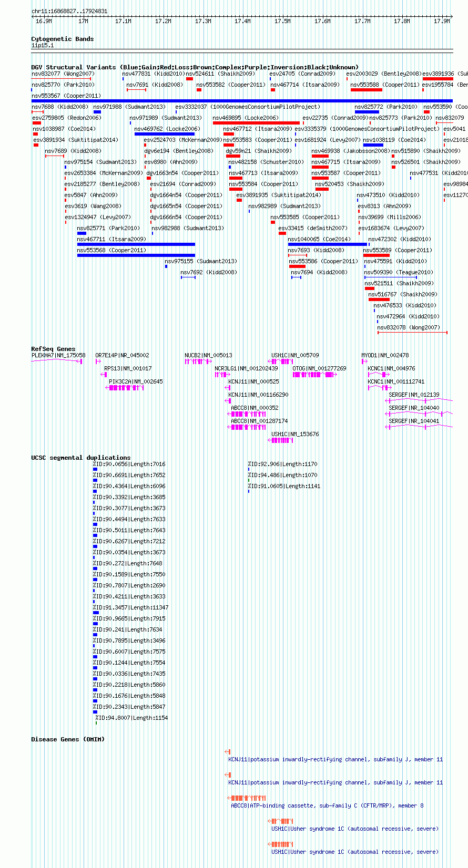Open the MYOD1|NM_002478 gene
The width and height of the screenshot is (468, 868).
coord(385,355)
